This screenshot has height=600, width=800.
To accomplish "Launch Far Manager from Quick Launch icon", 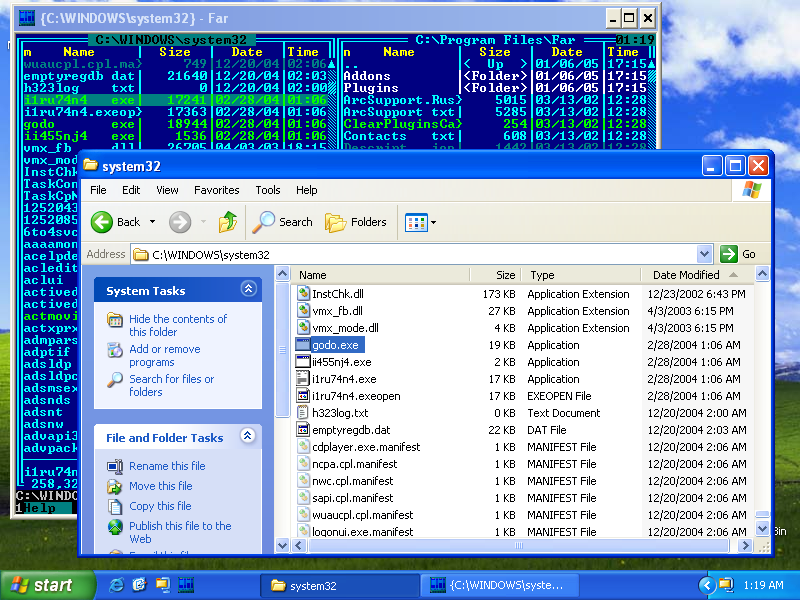I will pyautogui.click(x=186, y=585).
